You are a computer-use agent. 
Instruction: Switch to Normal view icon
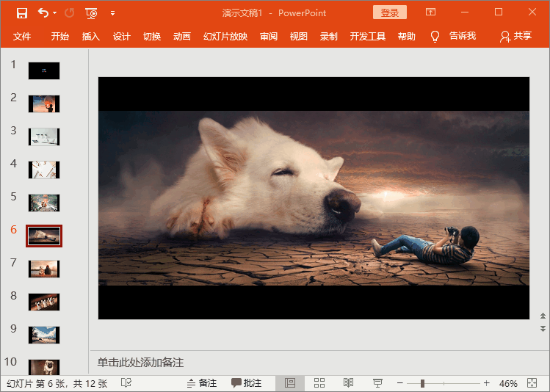click(290, 383)
